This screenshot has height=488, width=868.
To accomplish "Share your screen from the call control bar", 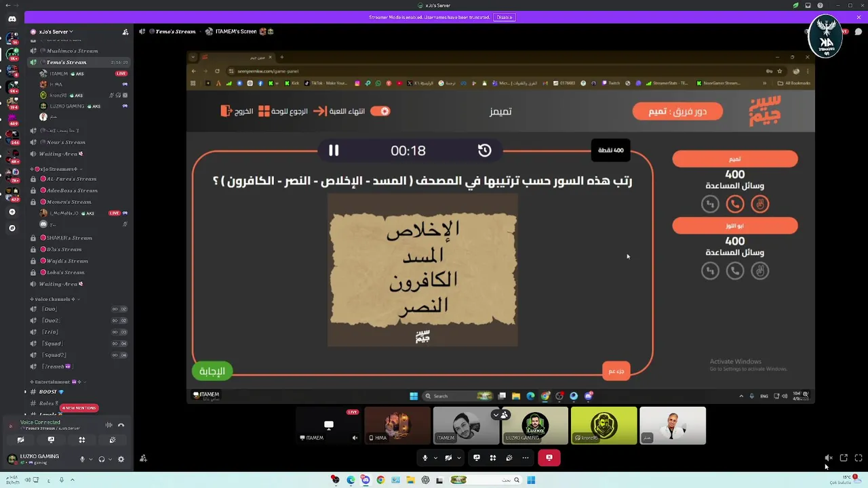I will (x=477, y=457).
